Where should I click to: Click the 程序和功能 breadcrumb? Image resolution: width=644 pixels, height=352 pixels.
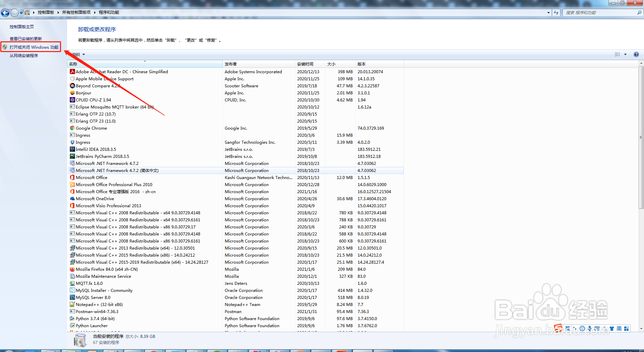[x=109, y=12]
